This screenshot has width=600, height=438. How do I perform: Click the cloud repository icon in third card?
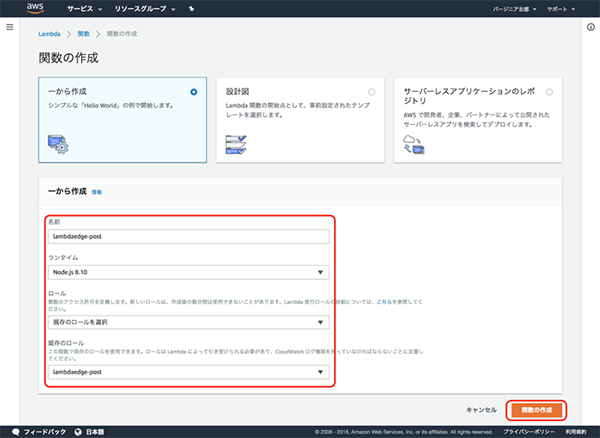coord(413,146)
